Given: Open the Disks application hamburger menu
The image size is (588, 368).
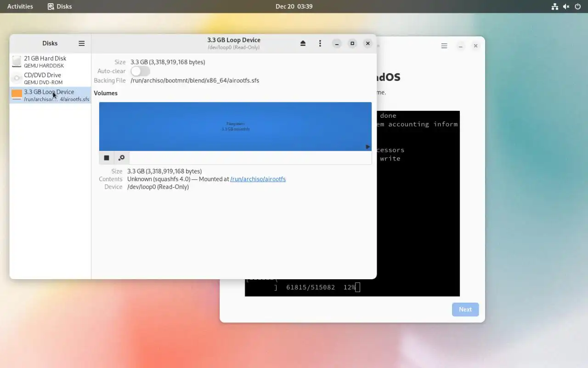Looking at the screenshot, I should (81, 43).
